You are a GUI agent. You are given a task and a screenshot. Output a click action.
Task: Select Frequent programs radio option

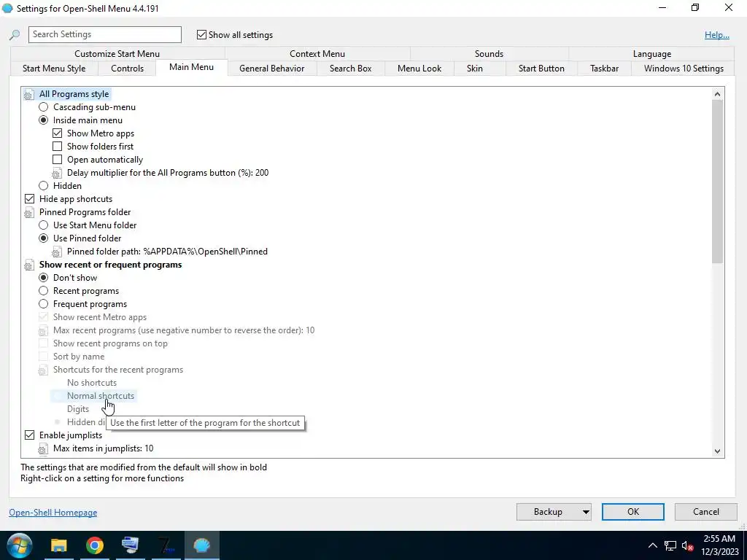43,304
